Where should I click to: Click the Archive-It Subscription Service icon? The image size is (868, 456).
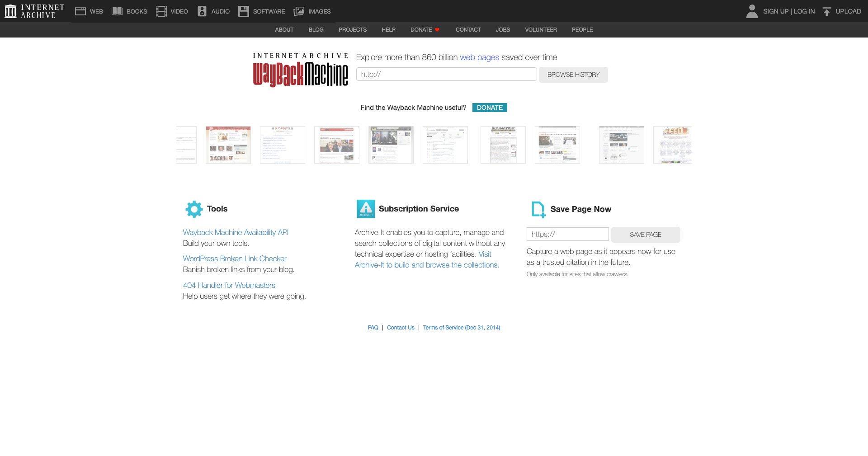pos(366,209)
